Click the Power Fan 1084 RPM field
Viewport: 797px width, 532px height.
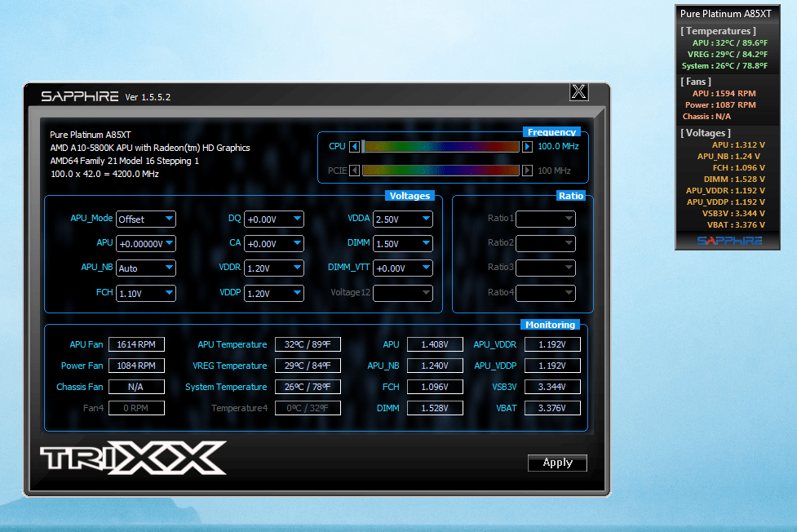[136, 366]
